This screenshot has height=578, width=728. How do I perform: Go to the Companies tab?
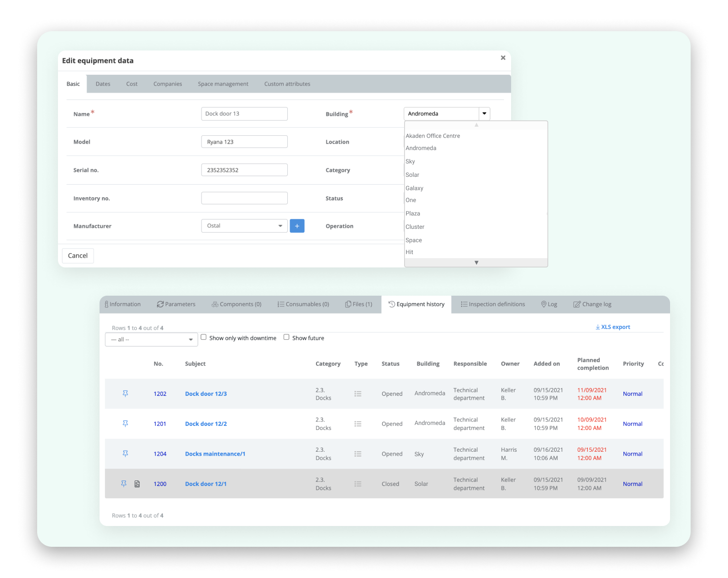pos(168,84)
